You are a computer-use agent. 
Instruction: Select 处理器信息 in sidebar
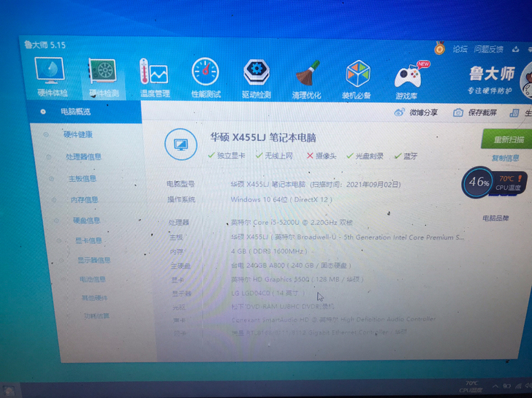(x=83, y=156)
